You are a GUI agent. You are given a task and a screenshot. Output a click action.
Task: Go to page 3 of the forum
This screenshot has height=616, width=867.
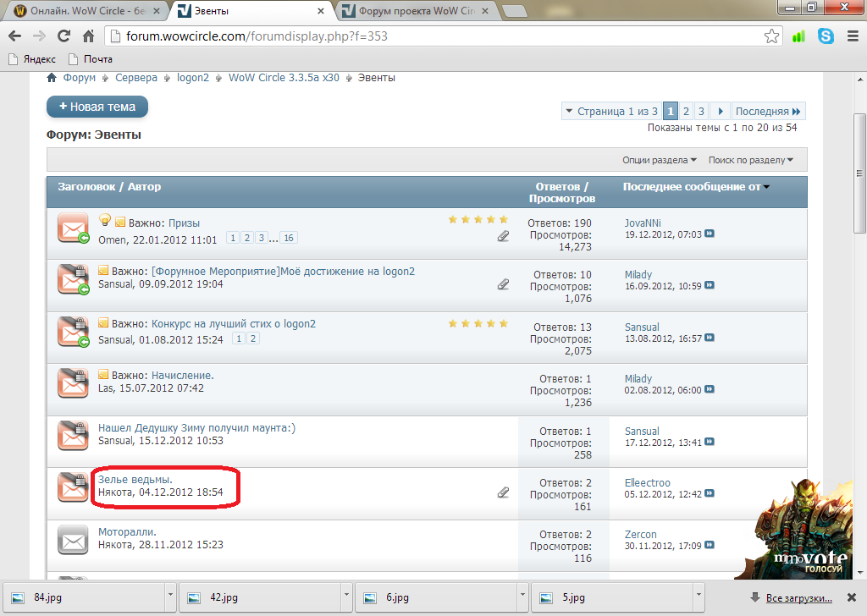point(701,111)
